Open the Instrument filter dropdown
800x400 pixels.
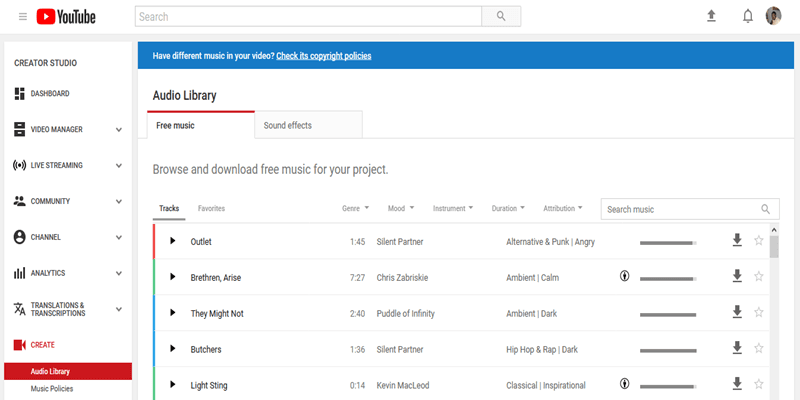(453, 208)
